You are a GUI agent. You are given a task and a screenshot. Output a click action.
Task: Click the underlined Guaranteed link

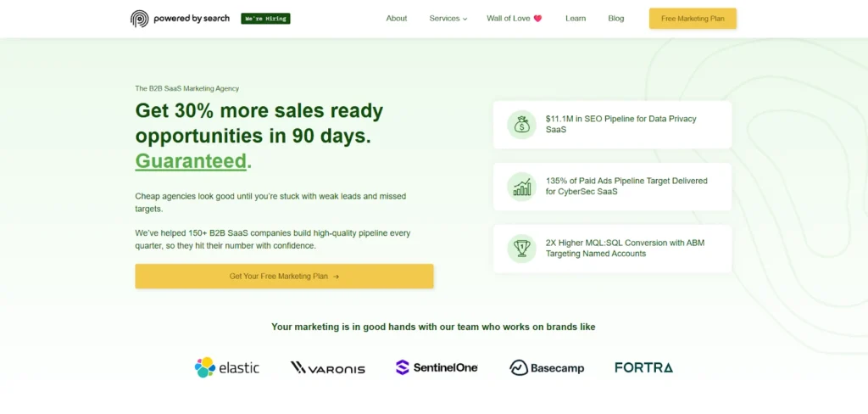pyautogui.click(x=191, y=160)
